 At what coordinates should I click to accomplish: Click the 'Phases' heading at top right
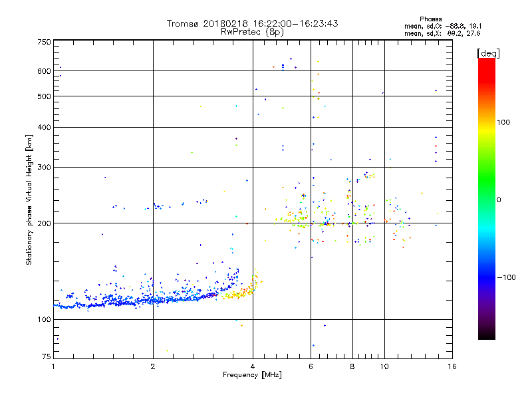[430, 19]
